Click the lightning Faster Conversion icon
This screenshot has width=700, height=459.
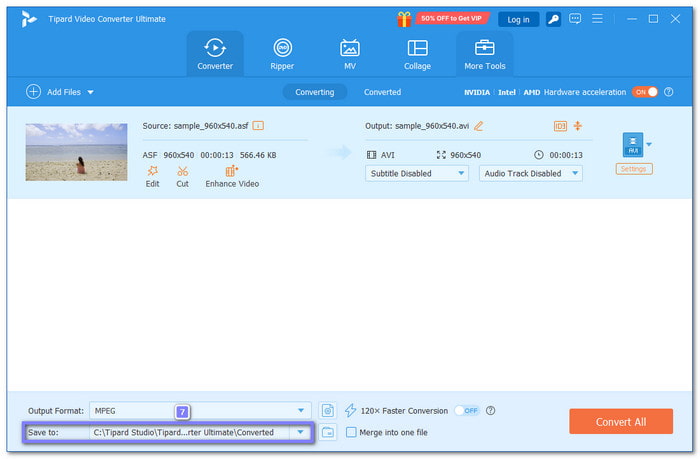click(x=350, y=410)
